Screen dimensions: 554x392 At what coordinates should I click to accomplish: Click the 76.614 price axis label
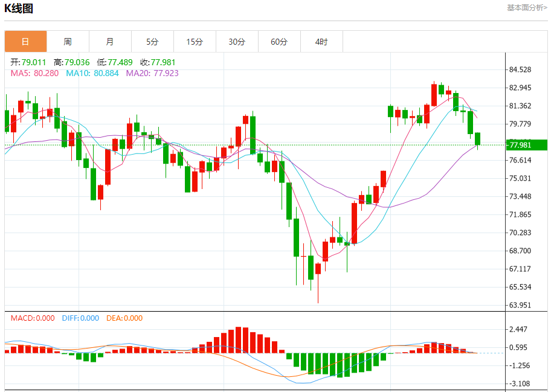pyautogui.click(x=520, y=160)
